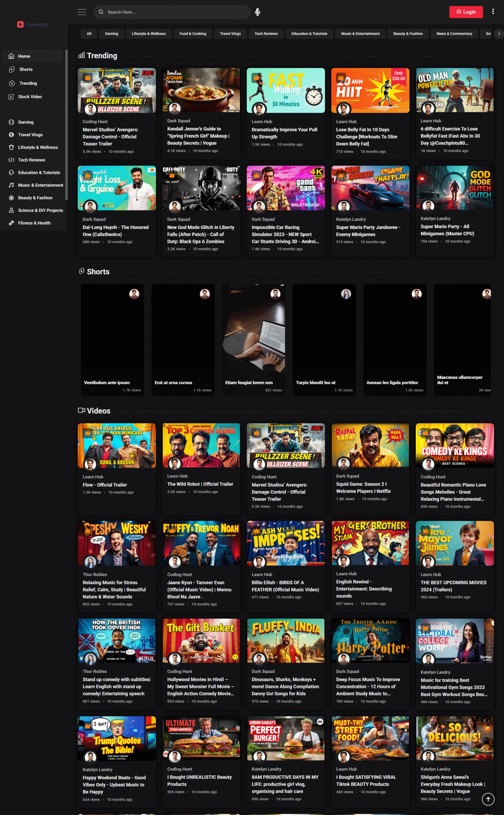
Task: Go to Trending in sidebar
Action: click(28, 83)
